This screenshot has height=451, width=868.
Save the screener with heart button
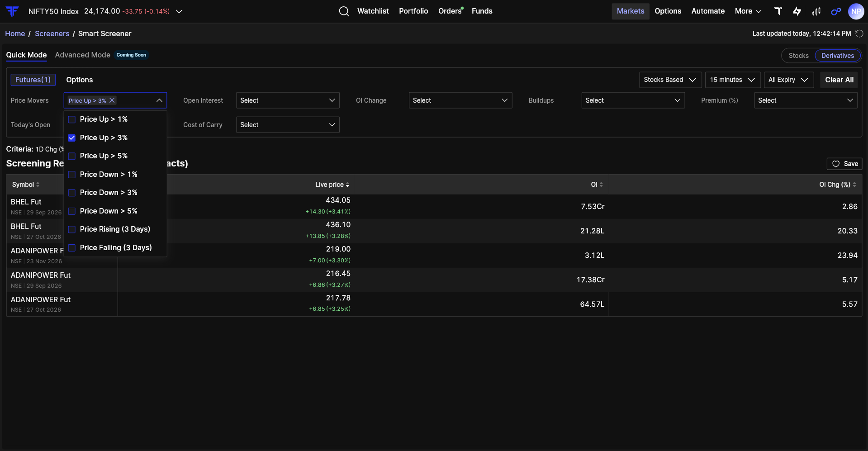[x=844, y=164]
